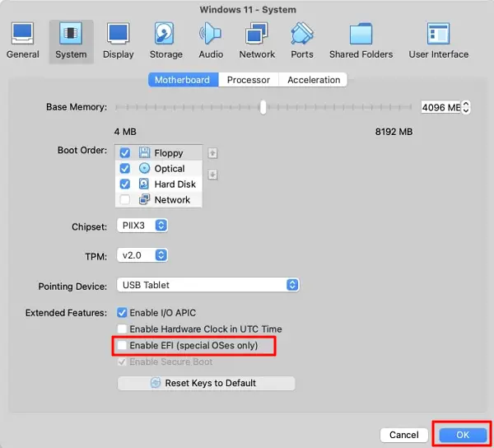Click the Floppy boot order label
Viewport: 494px width, 448px height.
coord(169,153)
